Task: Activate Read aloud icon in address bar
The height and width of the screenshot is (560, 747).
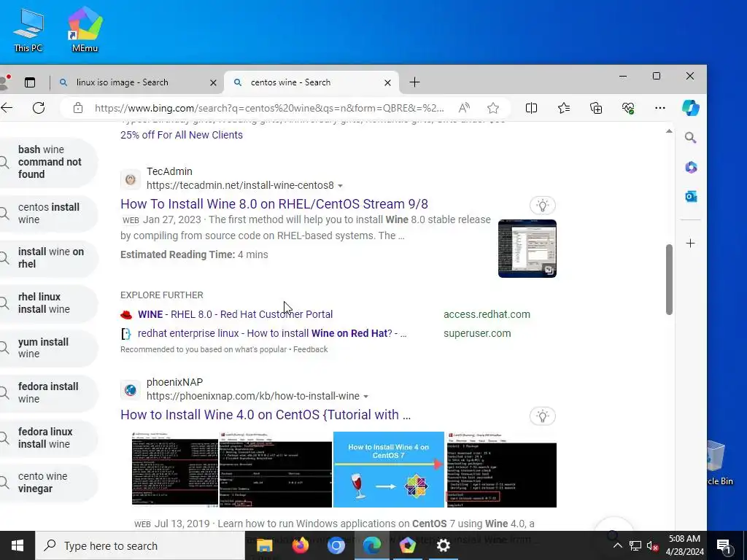Action: [464, 108]
